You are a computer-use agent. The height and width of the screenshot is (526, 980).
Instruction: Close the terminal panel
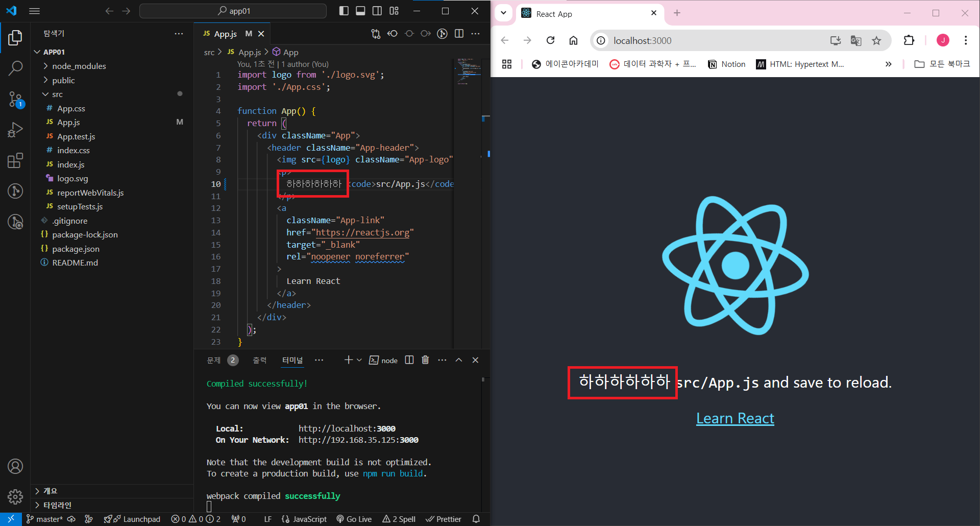point(475,360)
